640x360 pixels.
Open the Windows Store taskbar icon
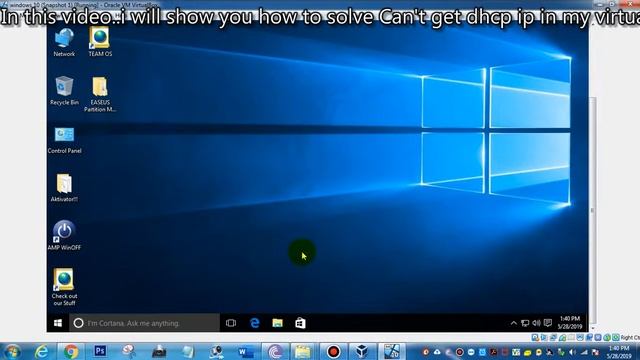pos(300,323)
